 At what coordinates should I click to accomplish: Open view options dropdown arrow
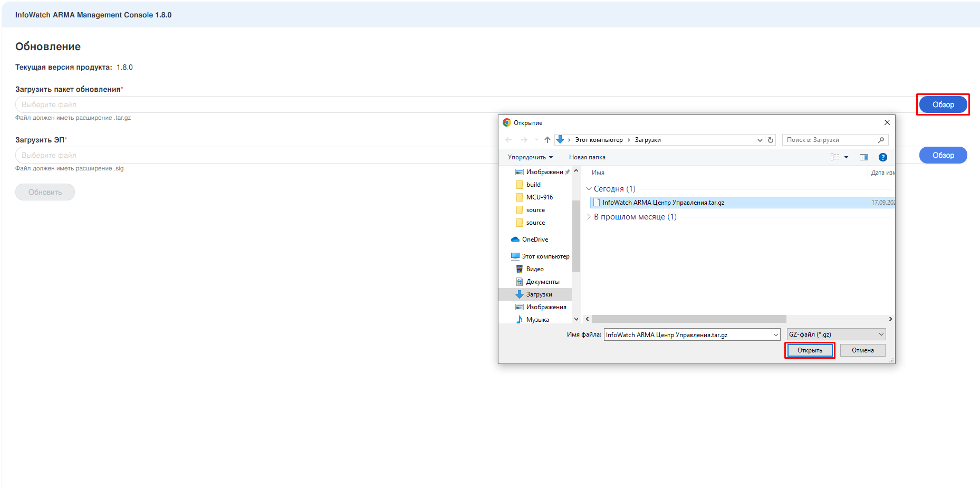pyautogui.click(x=846, y=157)
